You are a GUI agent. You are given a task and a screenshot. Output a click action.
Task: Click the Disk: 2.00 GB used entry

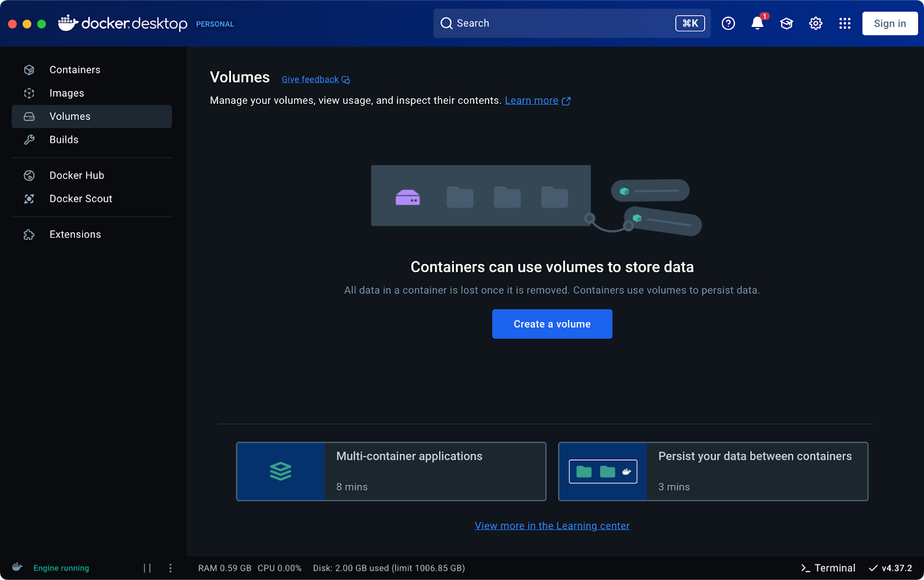[389, 568]
